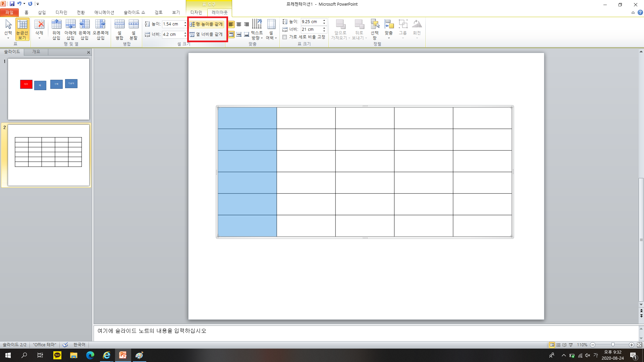This screenshot has width=644, height=362.
Task: Switch to slide sorter view in status bar
Action: click(558, 345)
